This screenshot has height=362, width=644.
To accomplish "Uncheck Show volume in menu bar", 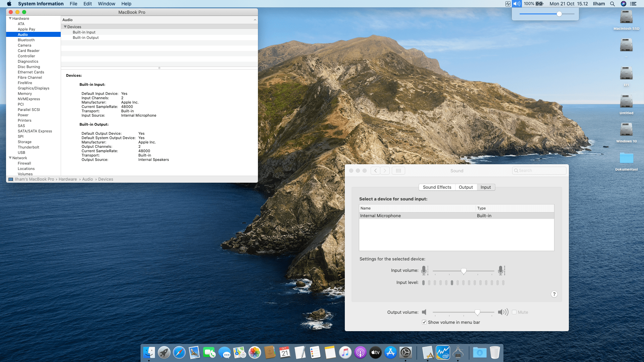I will (424, 322).
